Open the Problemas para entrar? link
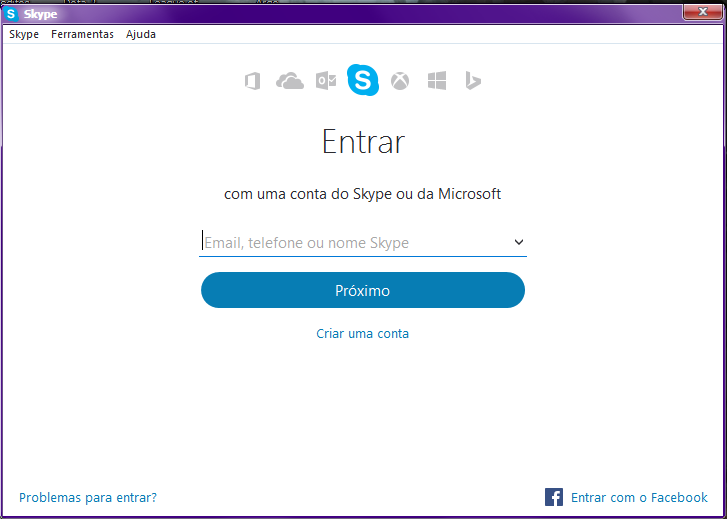 click(88, 498)
